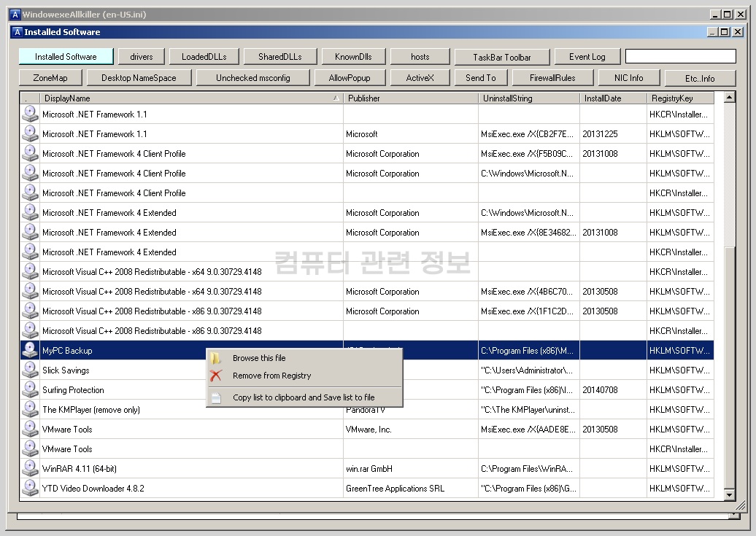Select the Surfing Protection entry
The height and width of the screenshot is (536, 756).
tap(367, 390)
